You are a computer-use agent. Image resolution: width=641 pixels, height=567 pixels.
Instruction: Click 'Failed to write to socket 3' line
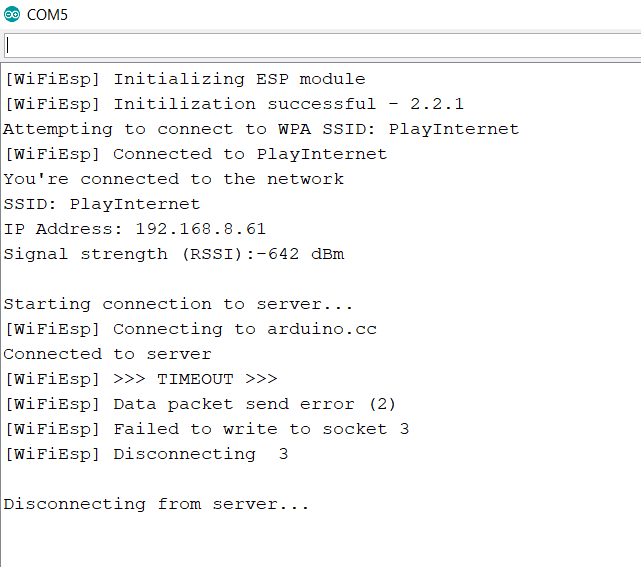207,429
